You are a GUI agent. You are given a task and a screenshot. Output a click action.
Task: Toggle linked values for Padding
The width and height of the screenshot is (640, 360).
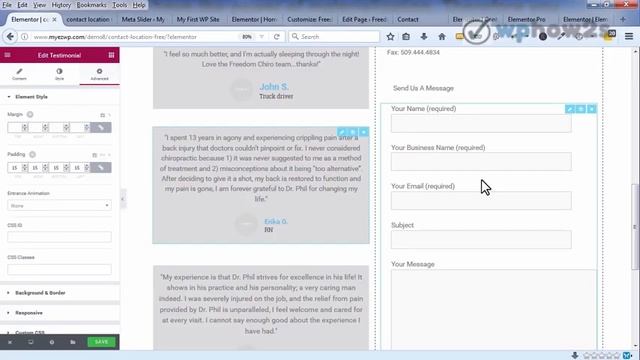coord(100,168)
